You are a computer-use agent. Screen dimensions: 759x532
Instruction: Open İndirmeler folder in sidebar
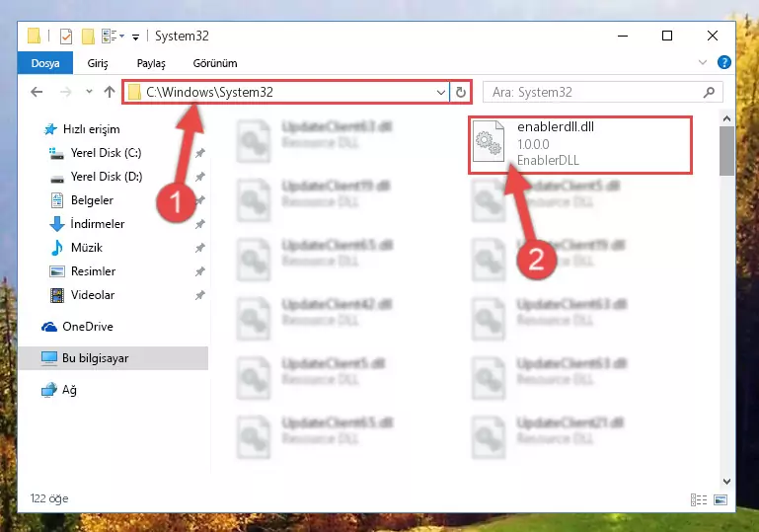click(98, 224)
